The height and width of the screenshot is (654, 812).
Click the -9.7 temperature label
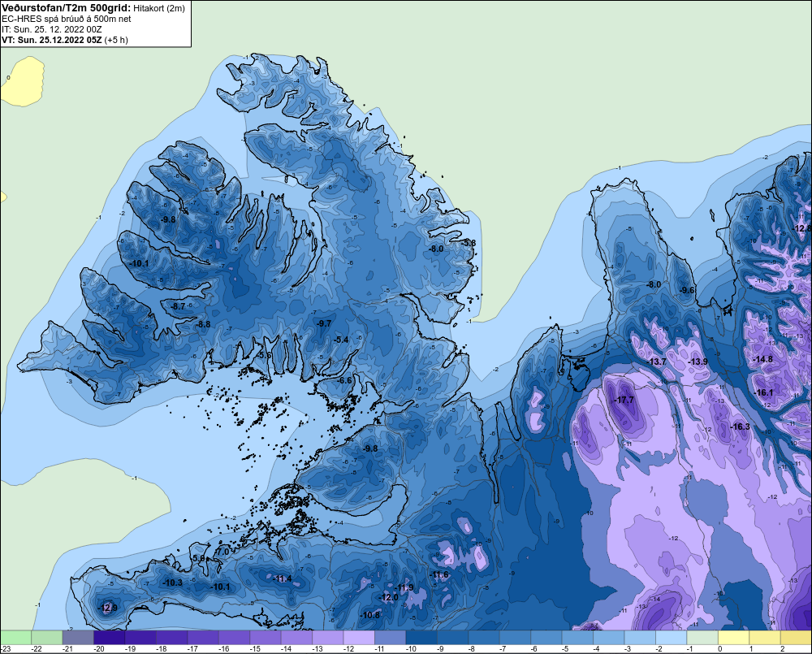[324, 323]
